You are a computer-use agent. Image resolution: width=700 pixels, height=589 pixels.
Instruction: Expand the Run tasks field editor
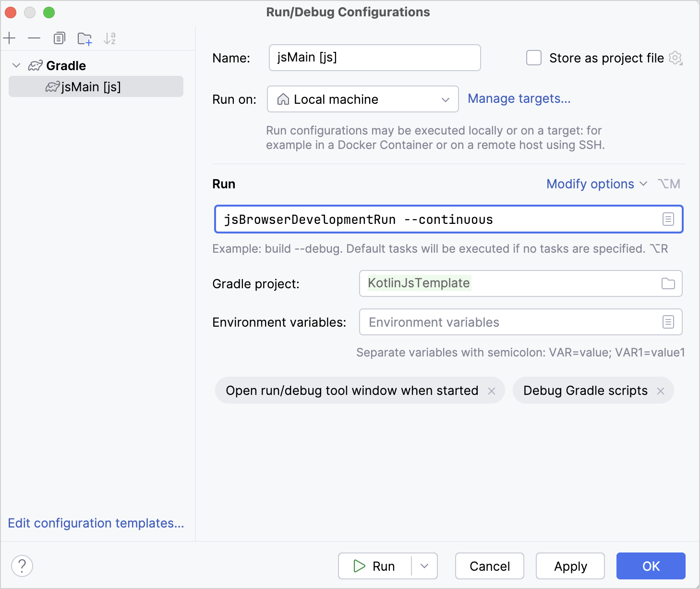(668, 219)
